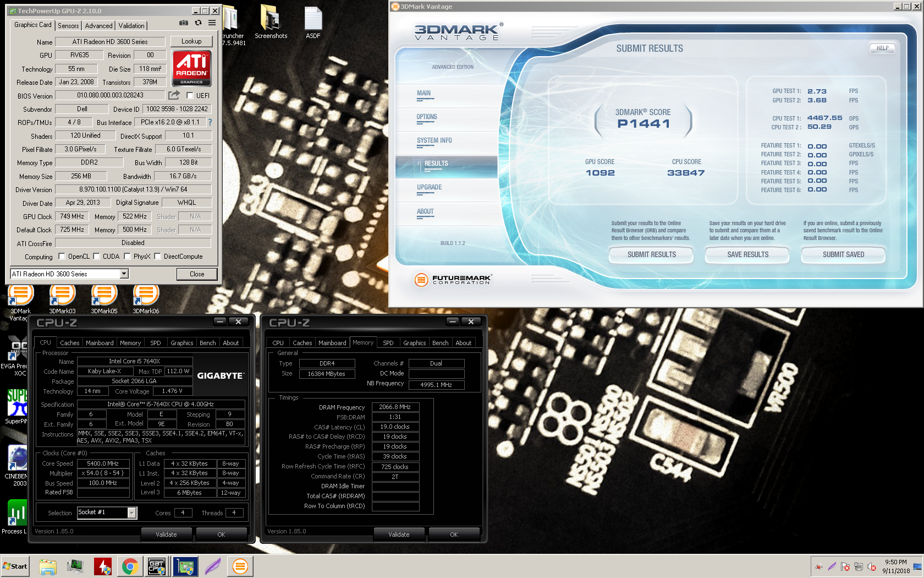
Task: Click Validate in the left CPU-Z window
Action: click(166, 535)
